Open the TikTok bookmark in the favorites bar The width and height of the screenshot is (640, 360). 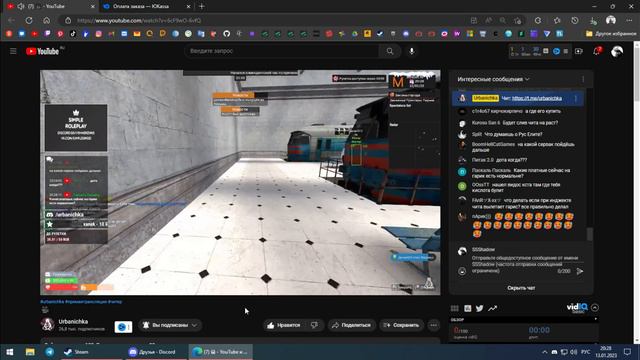tap(73, 34)
